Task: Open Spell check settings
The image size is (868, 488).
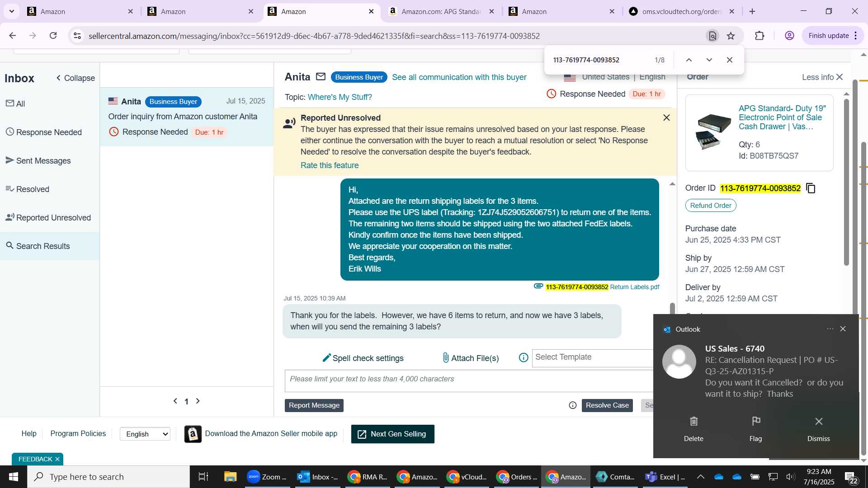Action: 363,358
